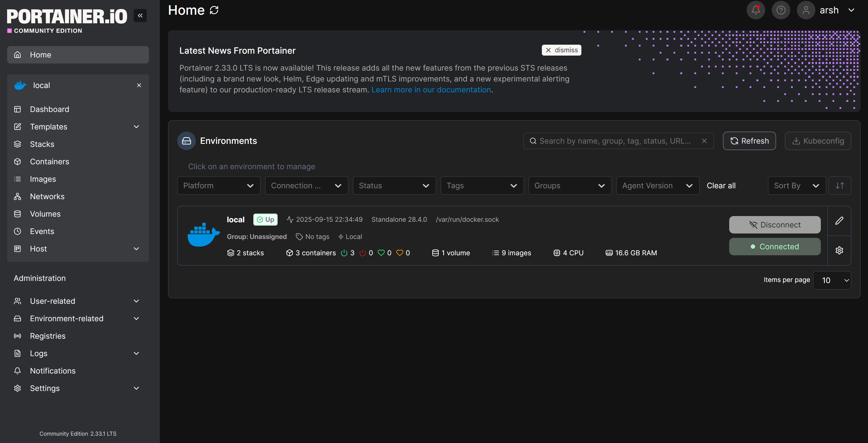Collapse the sidebar with double-chevron icon

[140, 16]
